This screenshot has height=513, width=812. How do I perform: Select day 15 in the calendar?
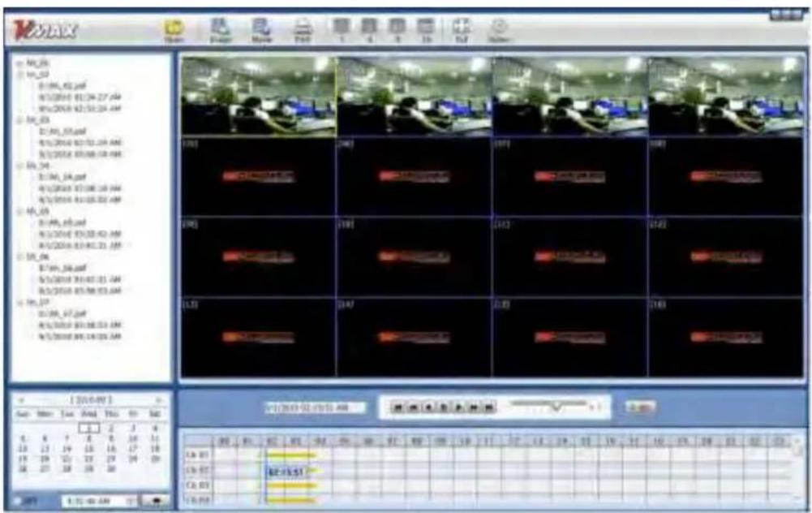pos(88,449)
